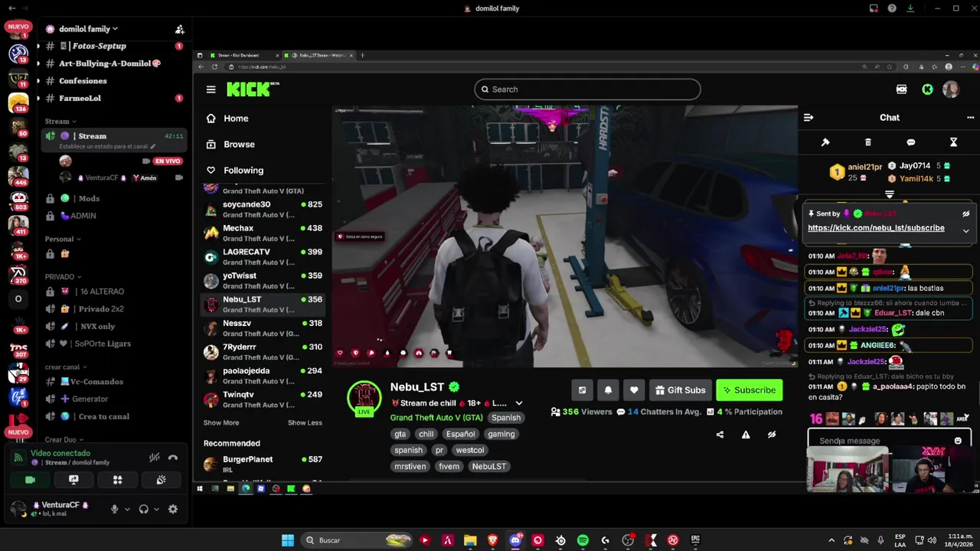Click the Kick search field in stream
980x551 pixels.
point(587,90)
